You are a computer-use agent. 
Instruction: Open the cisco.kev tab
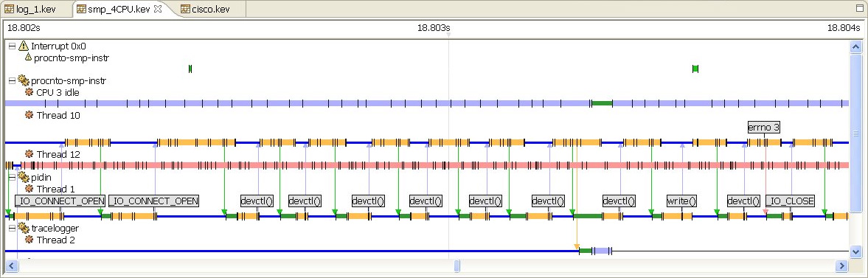pyautogui.click(x=210, y=9)
